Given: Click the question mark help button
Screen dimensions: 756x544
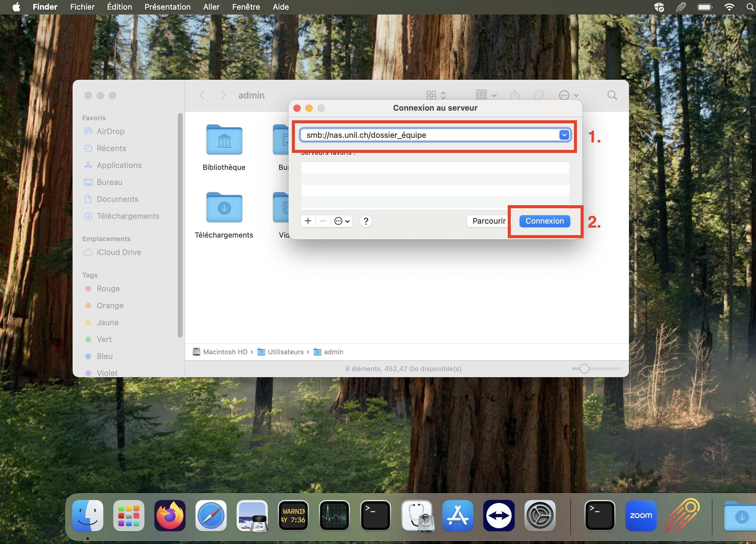Looking at the screenshot, I should pos(366,221).
